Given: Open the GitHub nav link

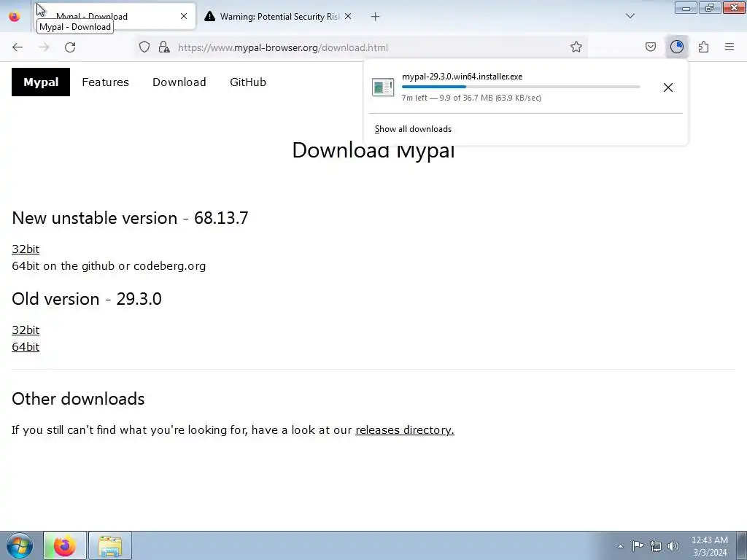Looking at the screenshot, I should [248, 82].
